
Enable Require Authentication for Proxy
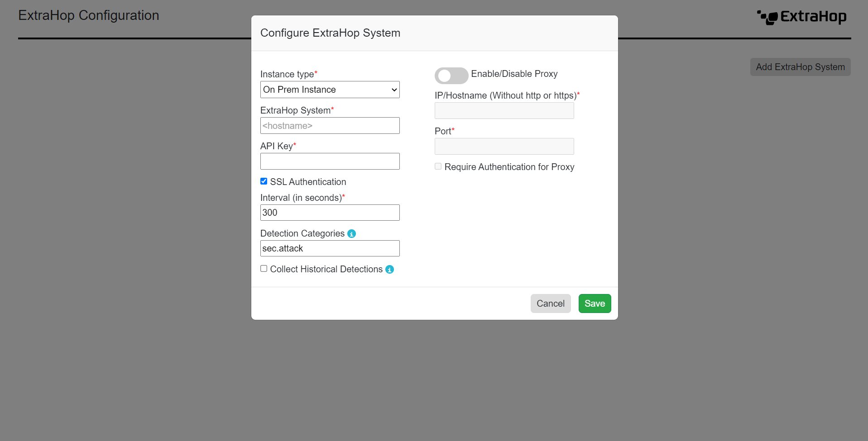point(438,166)
